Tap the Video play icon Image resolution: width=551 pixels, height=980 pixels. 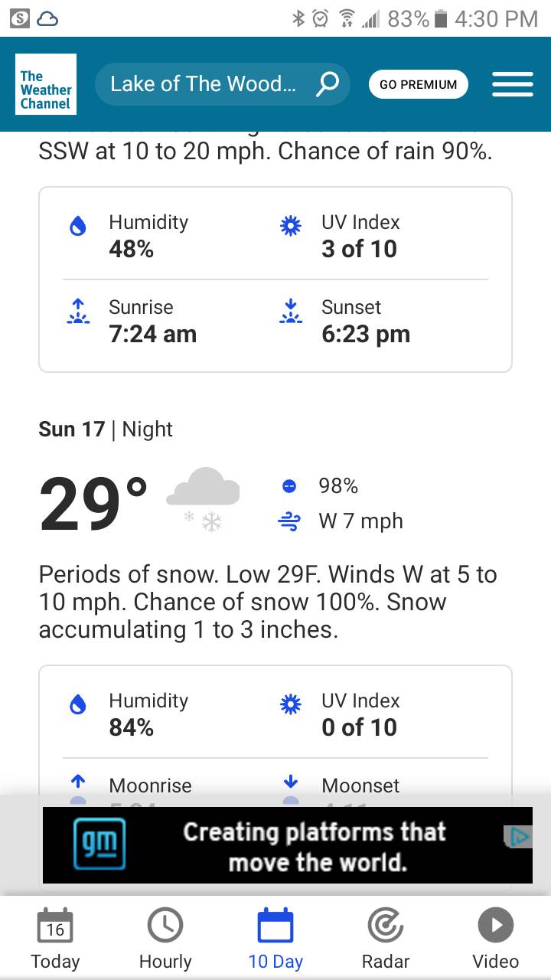495,926
